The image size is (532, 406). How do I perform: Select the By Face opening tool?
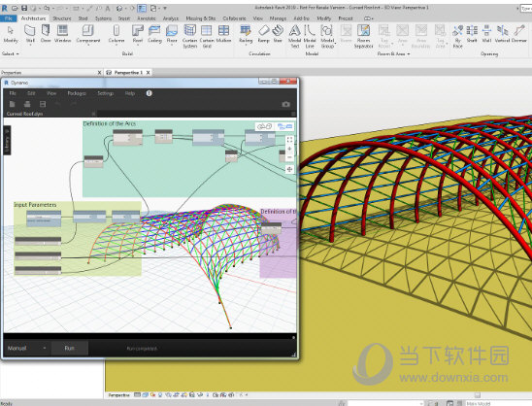[x=457, y=36]
